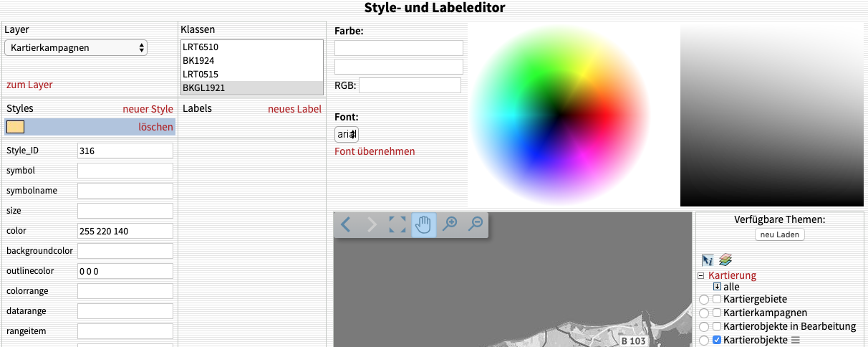Viewport: 868px width, 347px height.
Task: Collapse the Kartierung group
Action: [x=701, y=276]
